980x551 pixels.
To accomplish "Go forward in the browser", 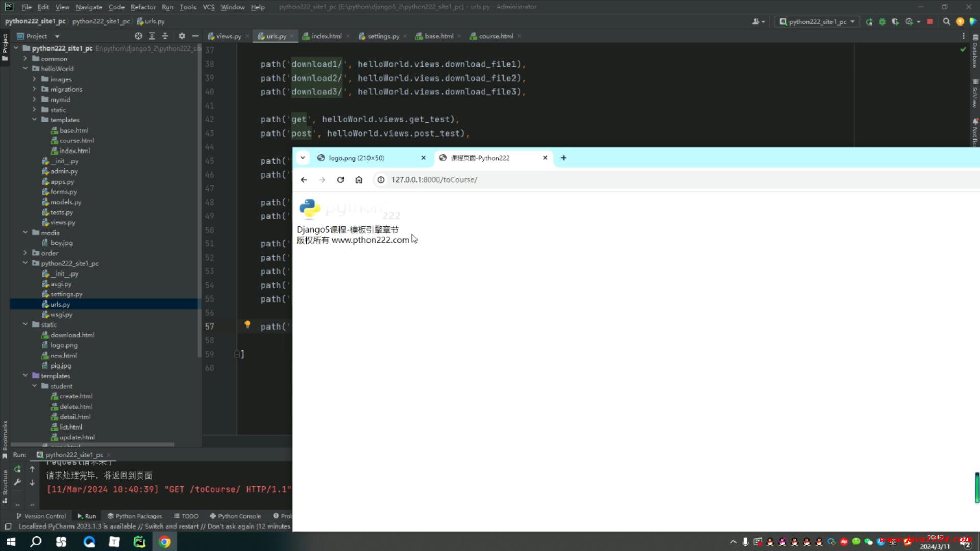I will pos(322,180).
